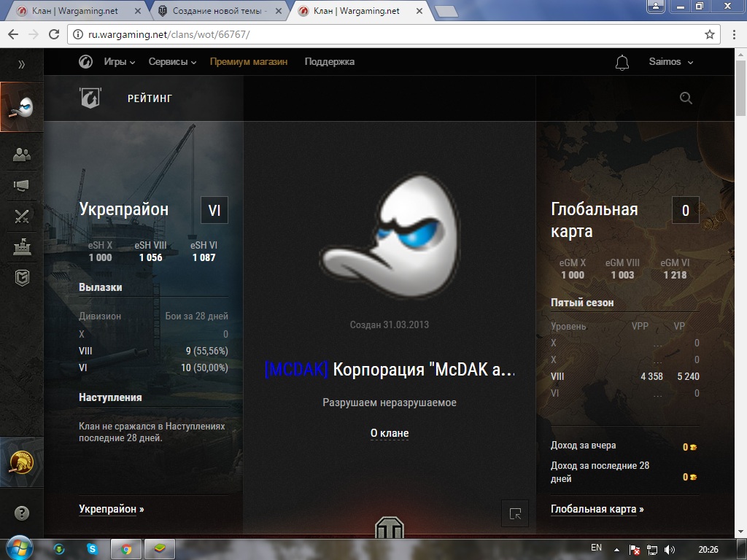Open the notifications bell
Image resolution: width=747 pixels, height=560 pixels.
click(622, 63)
